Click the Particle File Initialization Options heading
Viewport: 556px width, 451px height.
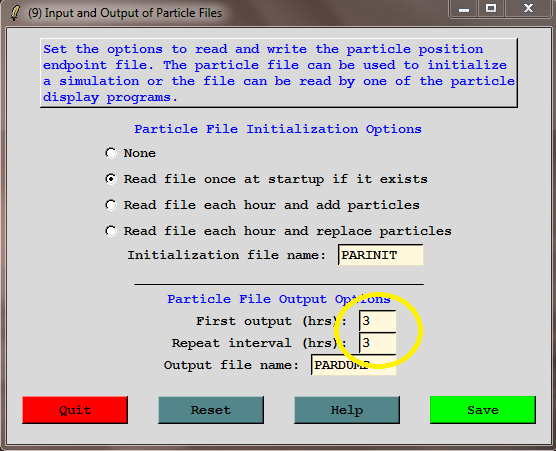coord(278,129)
